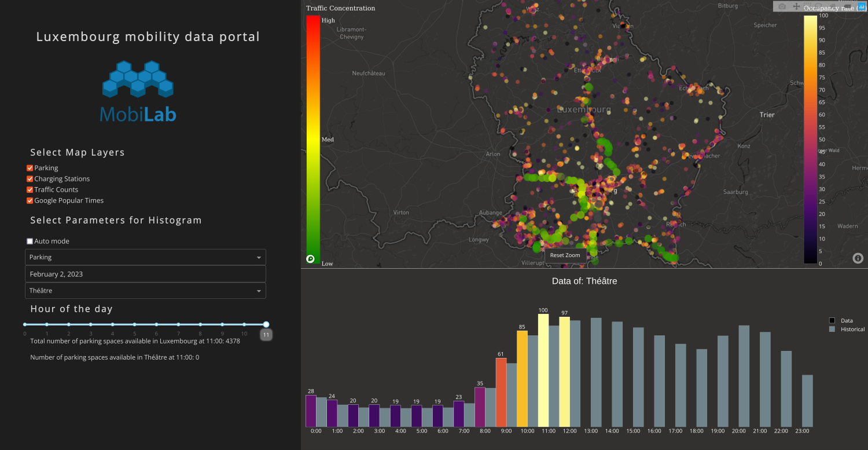Expand the Théâtre location dropdown

(x=145, y=291)
